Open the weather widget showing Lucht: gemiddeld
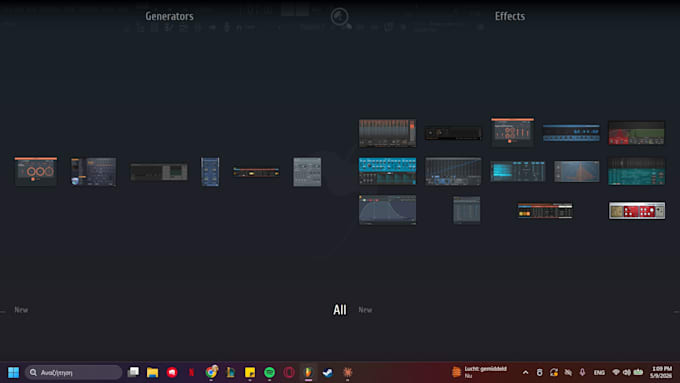The width and height of the screenshot is (680, 383). coord(479,372)
